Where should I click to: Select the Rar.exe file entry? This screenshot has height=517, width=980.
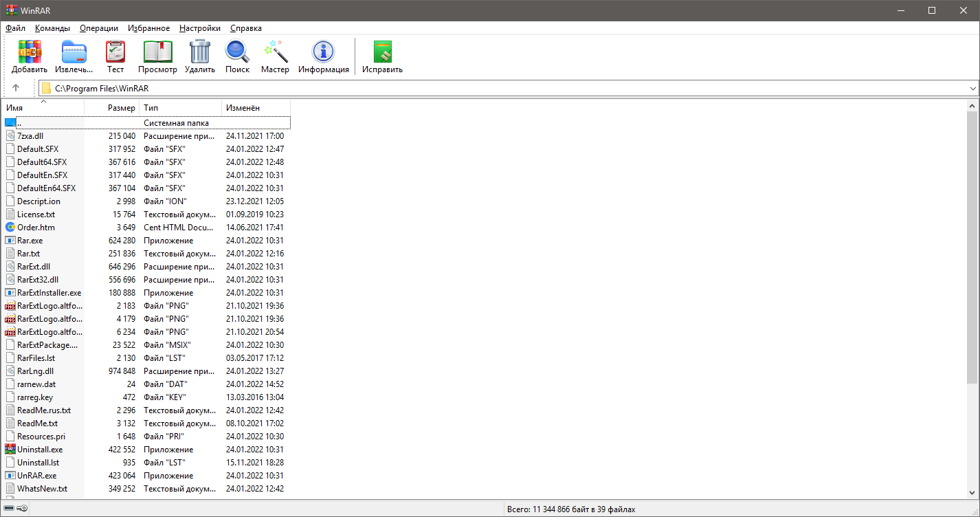(x=30, y=241)
